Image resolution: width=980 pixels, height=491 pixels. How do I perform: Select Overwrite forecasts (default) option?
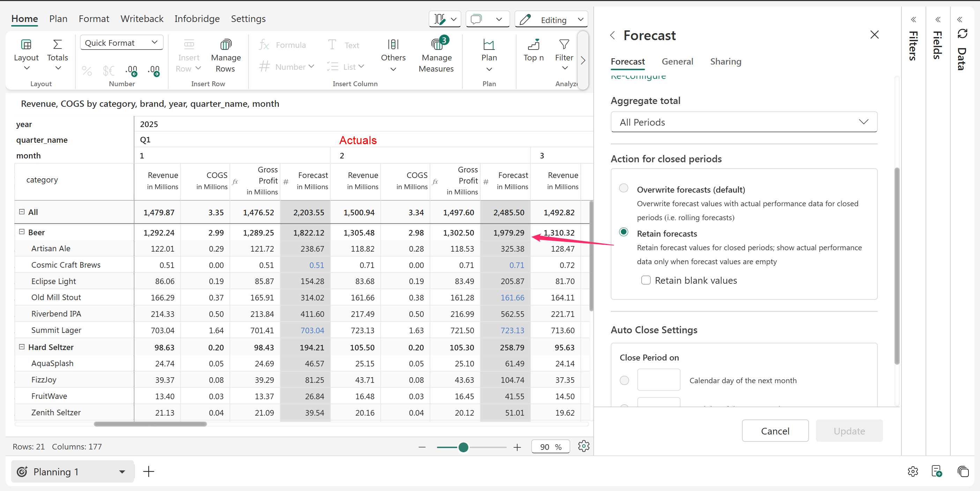pos(624,188)
